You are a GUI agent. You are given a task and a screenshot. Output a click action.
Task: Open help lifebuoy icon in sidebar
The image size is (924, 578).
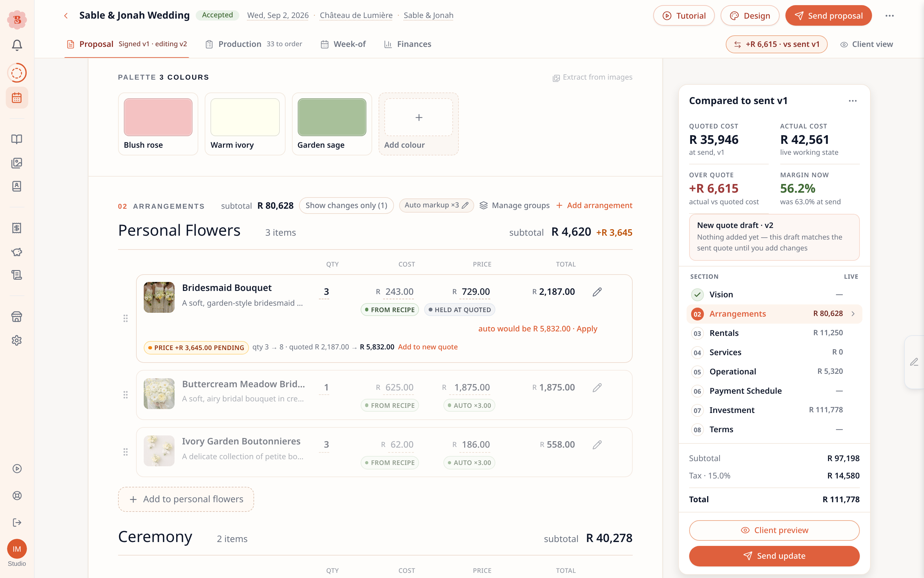pos(17,496)
